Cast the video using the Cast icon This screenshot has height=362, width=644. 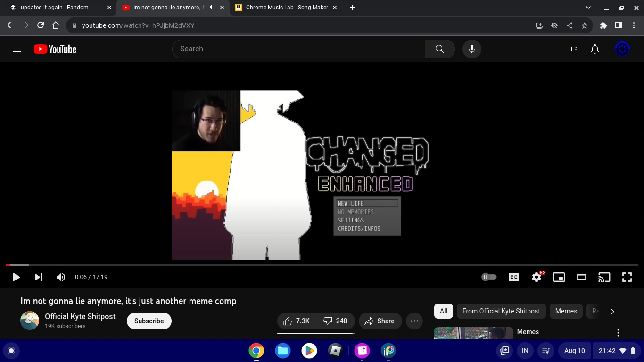604,277
